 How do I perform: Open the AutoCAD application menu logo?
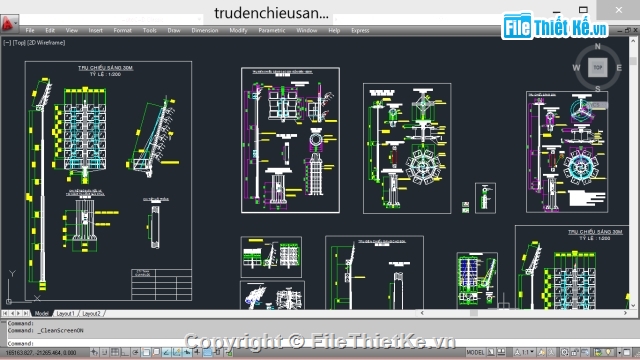click(x=8, y=23)
